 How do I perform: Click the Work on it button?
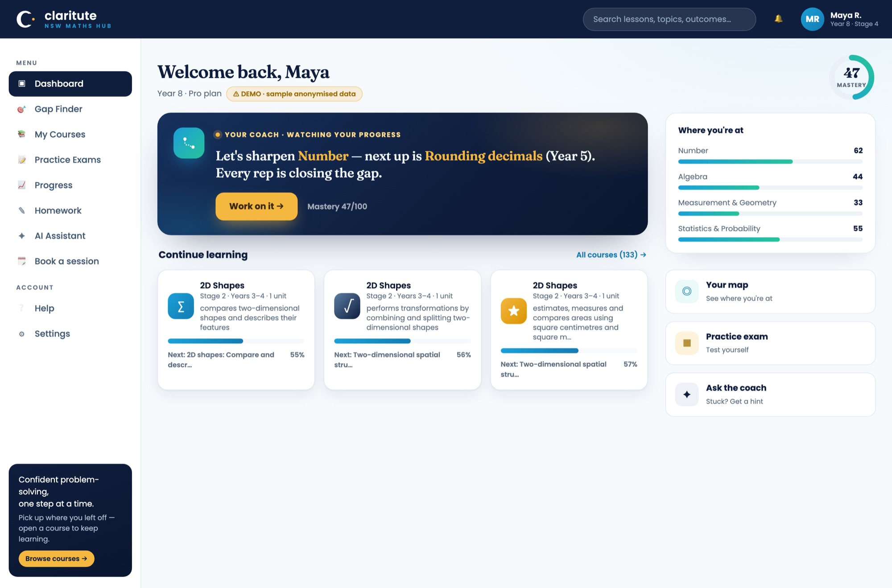point(256,206)
